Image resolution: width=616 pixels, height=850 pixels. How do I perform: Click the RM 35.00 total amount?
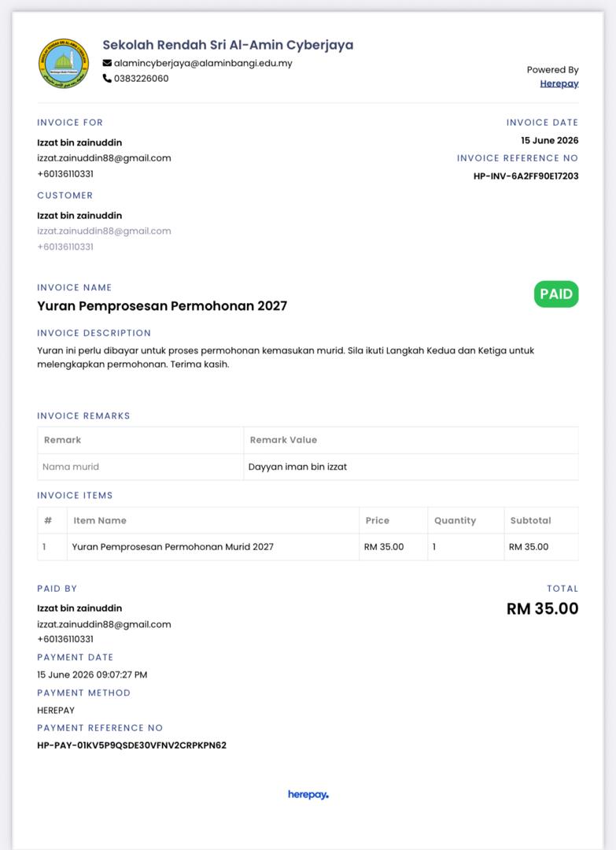tap(542, 608)
